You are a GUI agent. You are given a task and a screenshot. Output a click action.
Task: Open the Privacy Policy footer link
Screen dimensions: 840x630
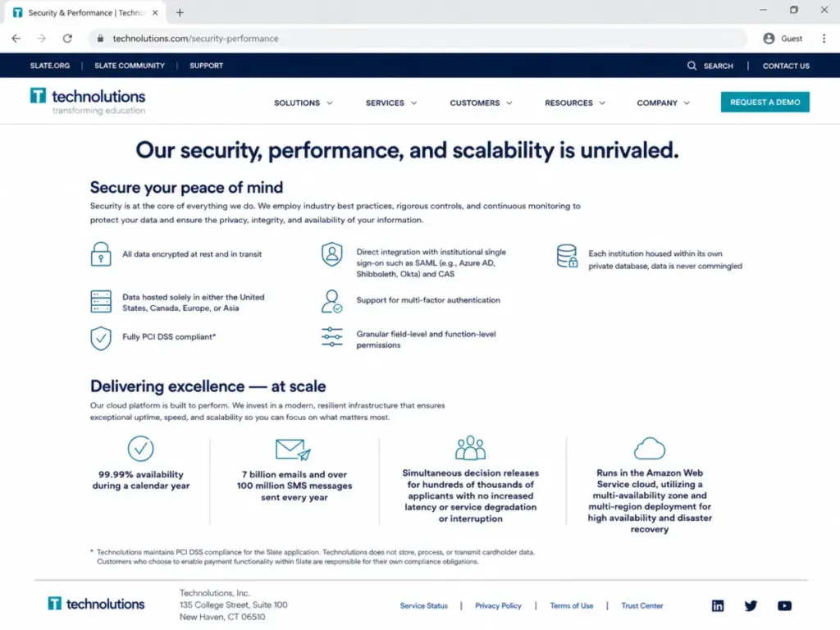(498, 605)
